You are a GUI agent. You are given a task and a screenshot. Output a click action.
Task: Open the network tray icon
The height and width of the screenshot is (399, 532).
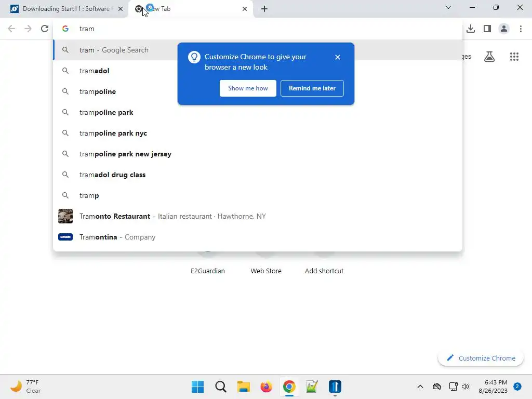453,387
